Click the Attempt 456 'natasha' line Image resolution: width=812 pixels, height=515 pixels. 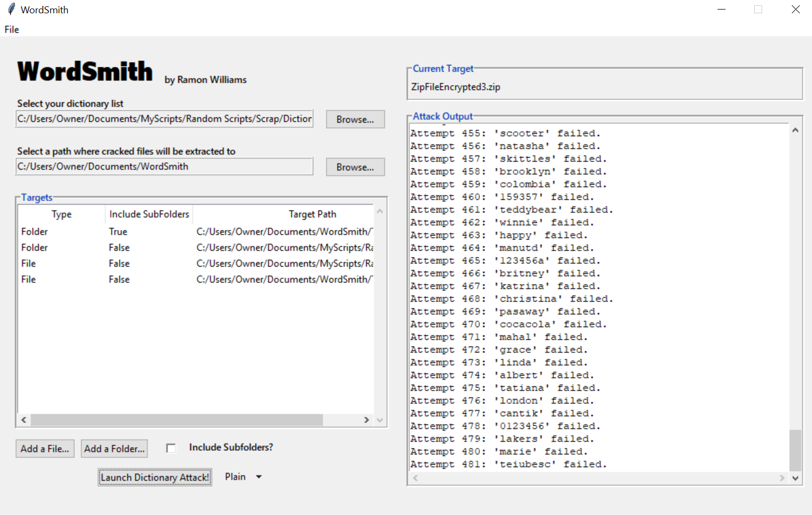coord(505,146)
